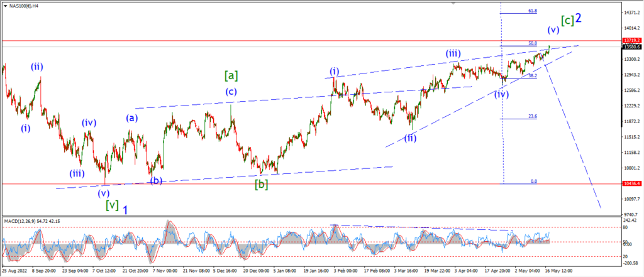Screen dimensions: 644x277
Task: Click the 38.2 Fibonacci level label
Action: (533, 76)
